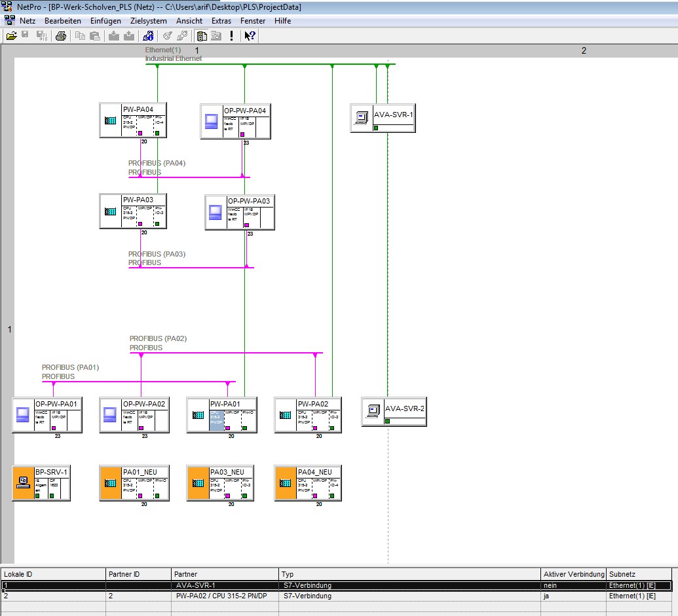This screenshot has width=678, height=616.
Task: Click the Open project folder icon
Action: (12, 36)
